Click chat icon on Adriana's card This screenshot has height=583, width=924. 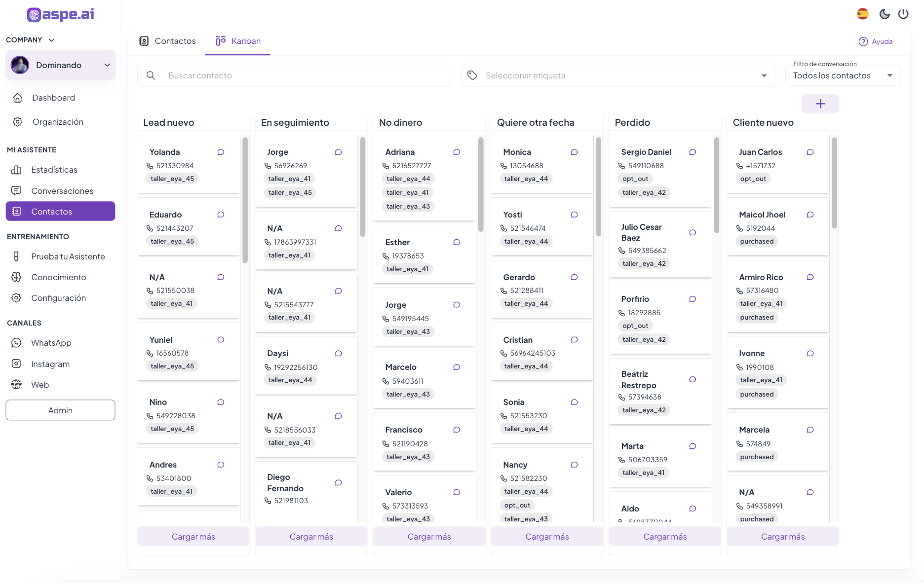point(457,152)
